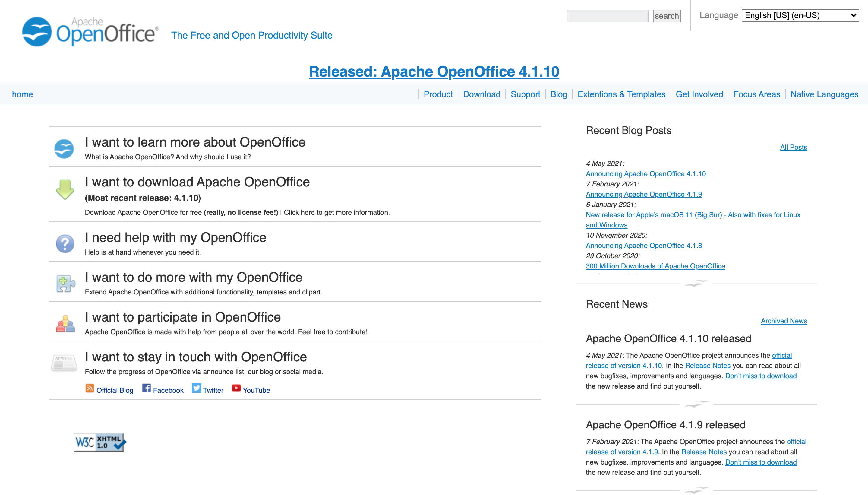The image size is (868, 495).
Task: Open the YouTube text link
Action: tap(257, 390)
